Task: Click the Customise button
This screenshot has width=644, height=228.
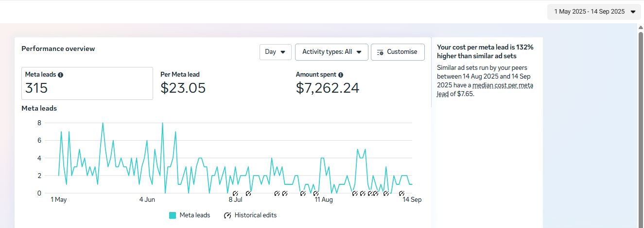Action: [398, 52]
